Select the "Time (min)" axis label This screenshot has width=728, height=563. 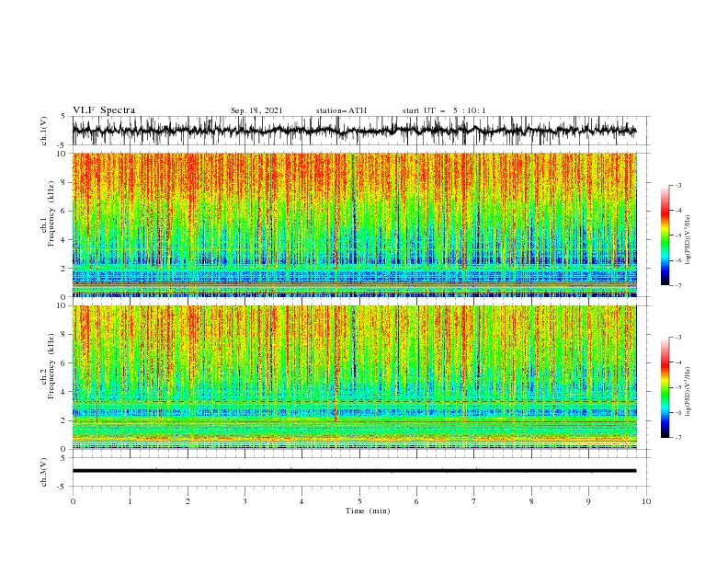368,511
